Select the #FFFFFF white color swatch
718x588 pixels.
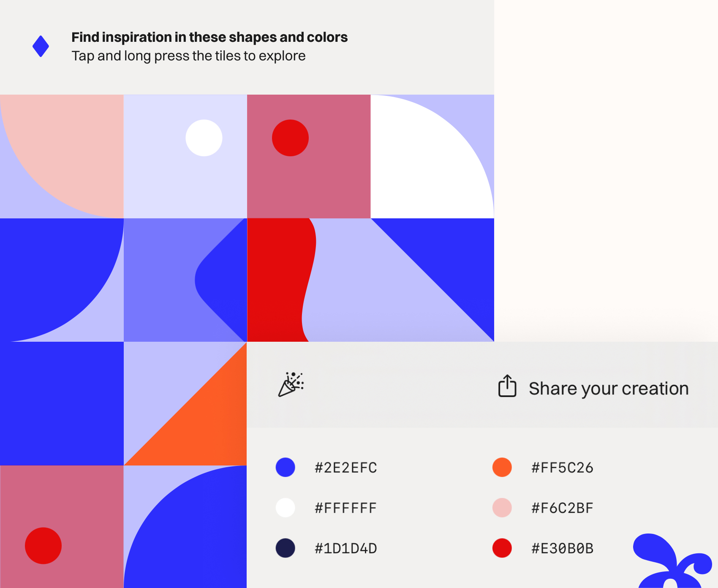[285, 508]
